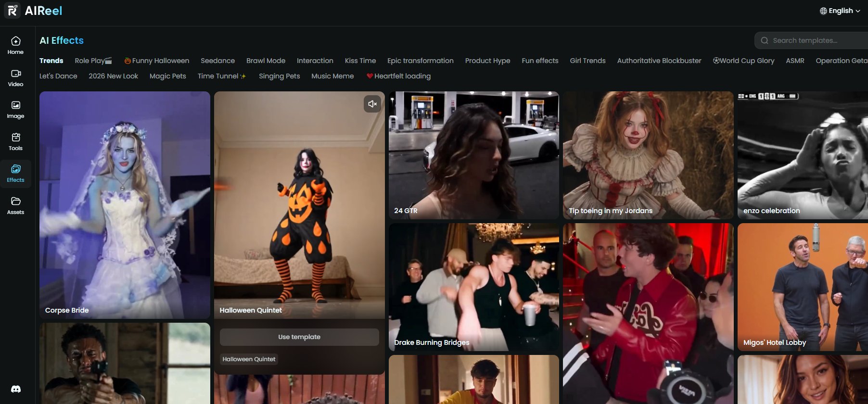
Task: Go to the Image sidebar section
Action: (x=16, y=109)
